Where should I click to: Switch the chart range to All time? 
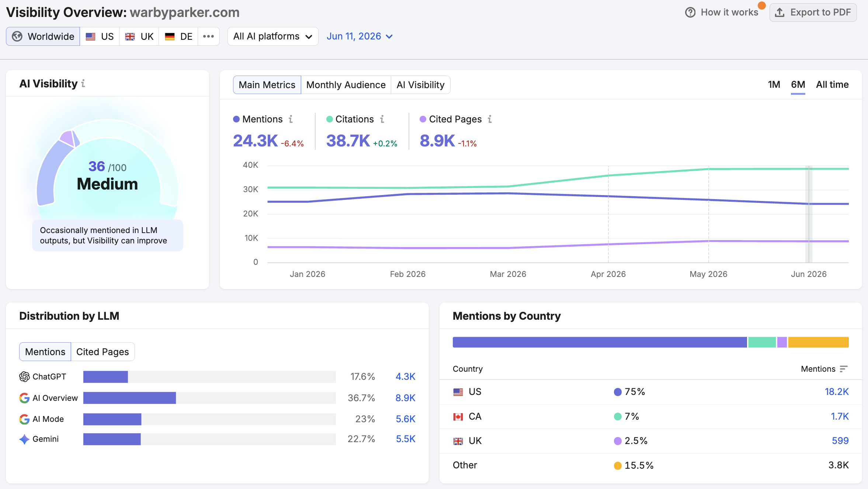(832, 84)
